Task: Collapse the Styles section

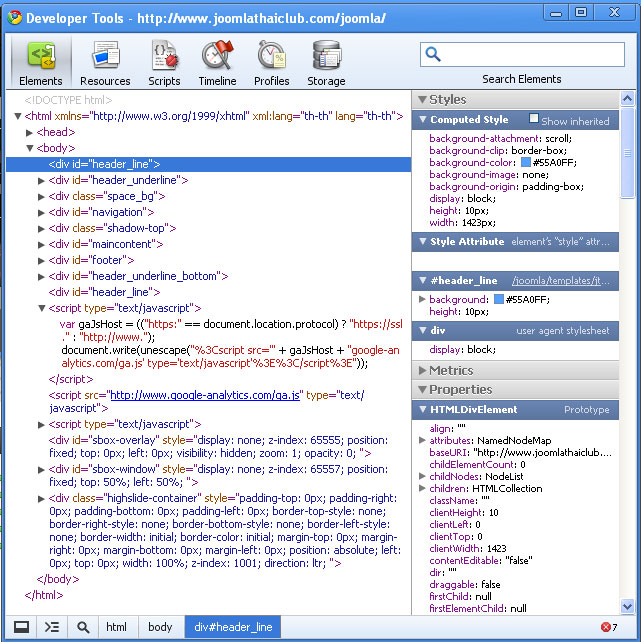Action: pyautogui.click(x=422, y=99)
